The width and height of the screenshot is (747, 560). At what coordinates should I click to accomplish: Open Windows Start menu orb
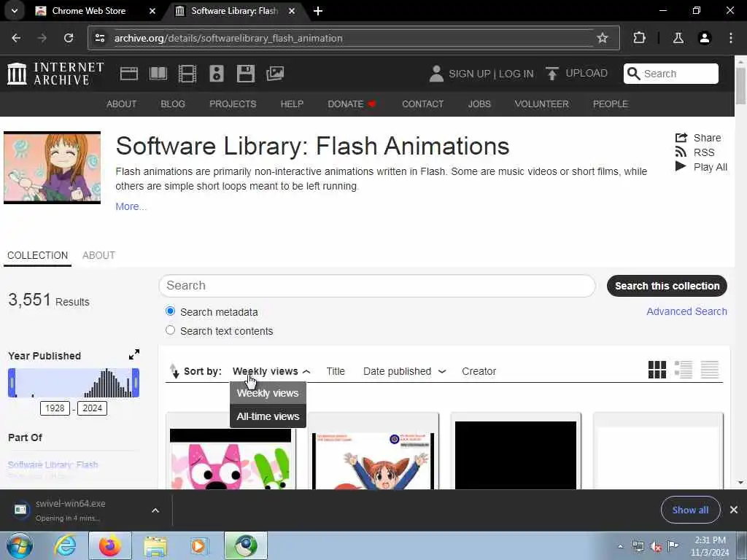pos(20,545)
